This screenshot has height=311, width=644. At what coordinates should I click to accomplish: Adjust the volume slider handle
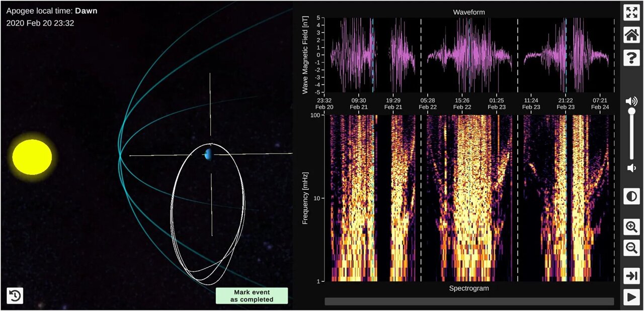point(631,111)
